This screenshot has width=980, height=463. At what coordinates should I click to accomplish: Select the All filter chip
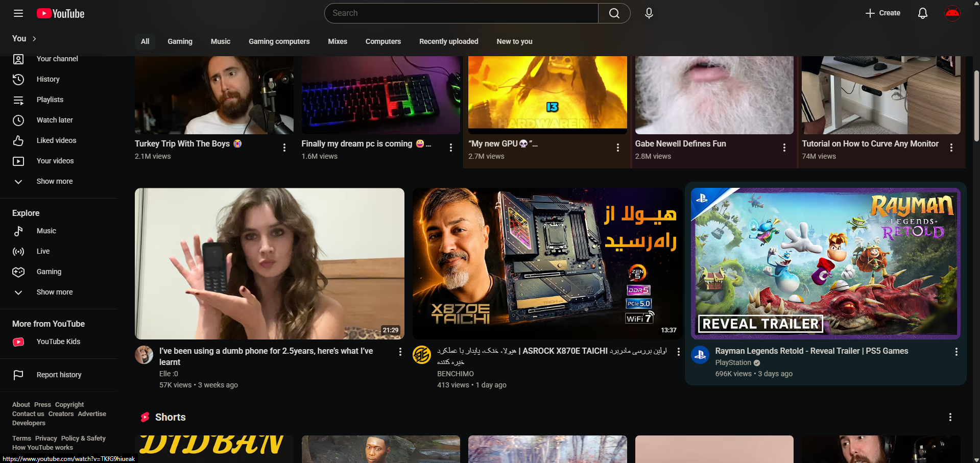click(x=145, y=41)
